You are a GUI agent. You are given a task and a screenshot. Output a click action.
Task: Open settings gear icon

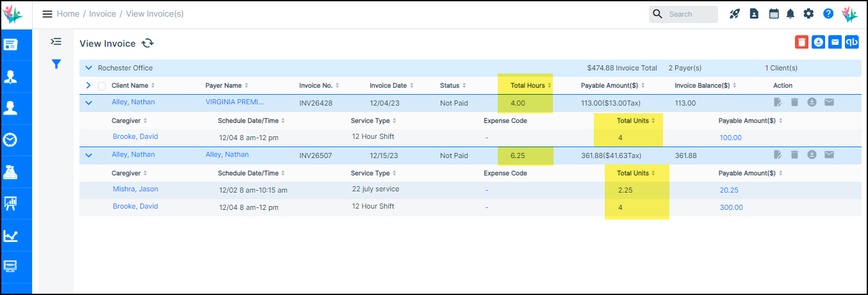point(808,14)
